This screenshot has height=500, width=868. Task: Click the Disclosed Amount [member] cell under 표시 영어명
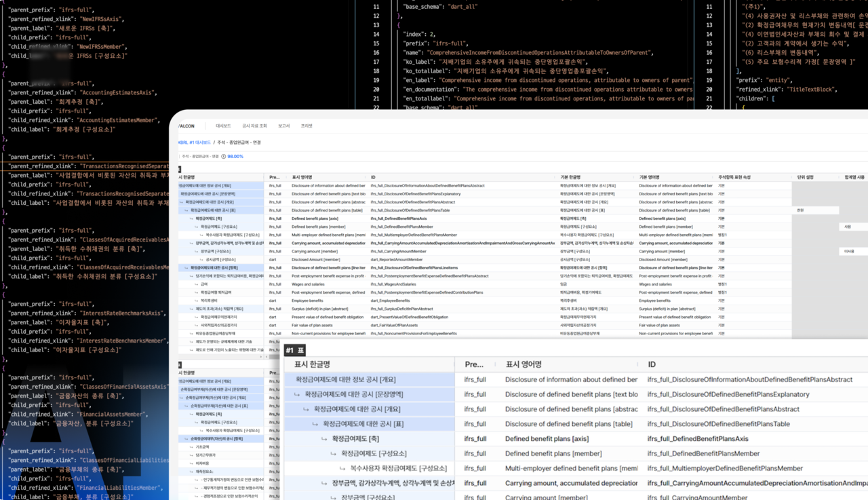[x=316, y=259]
